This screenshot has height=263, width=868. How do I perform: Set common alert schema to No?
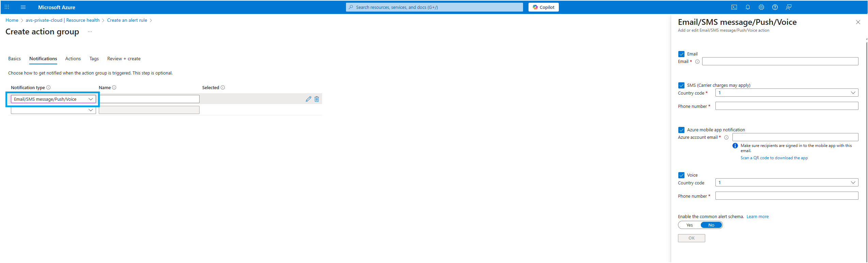711,225
